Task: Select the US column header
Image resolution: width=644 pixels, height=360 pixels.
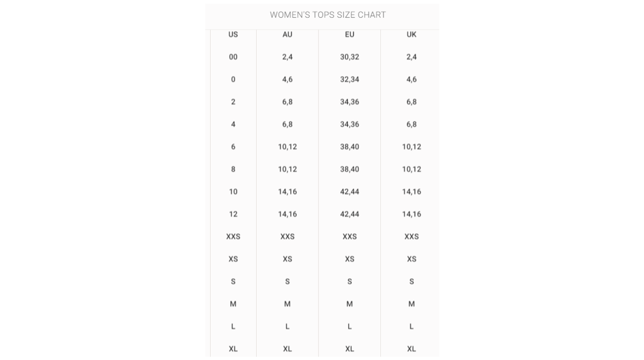Action: (x=233, y=35)
